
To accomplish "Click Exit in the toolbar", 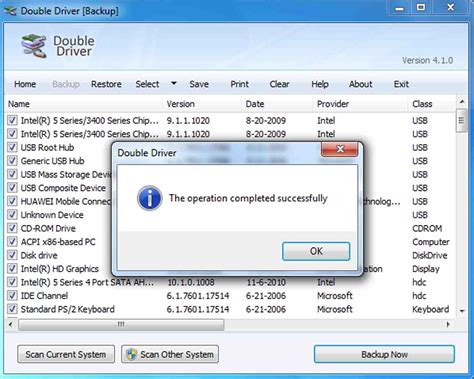I will click(401, 84).
